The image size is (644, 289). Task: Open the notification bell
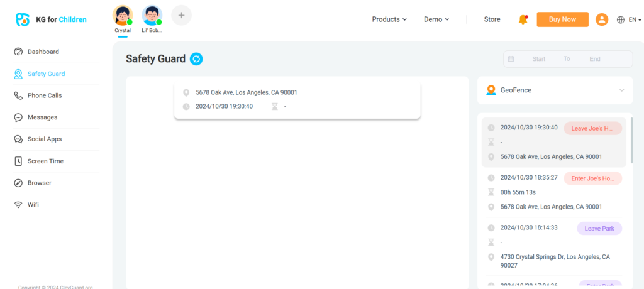click(x=523, y=19)
